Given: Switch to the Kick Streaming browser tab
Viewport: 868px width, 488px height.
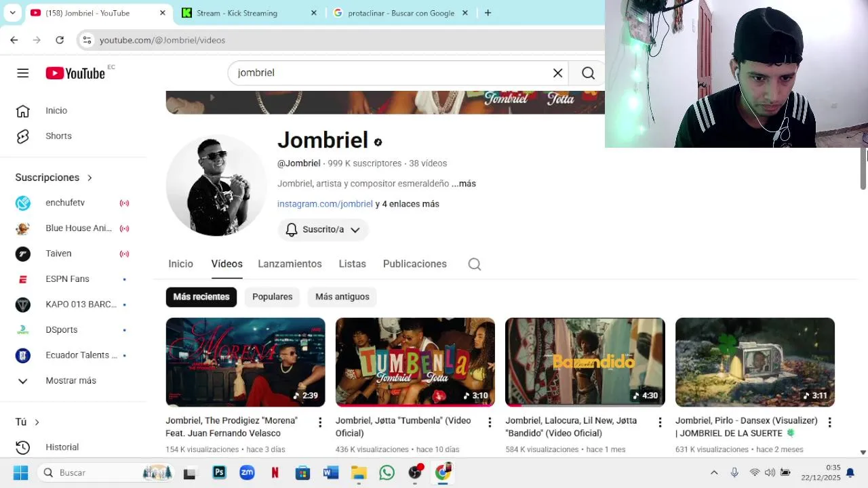Looking at the screenshot, I should [x=250, y=13].
